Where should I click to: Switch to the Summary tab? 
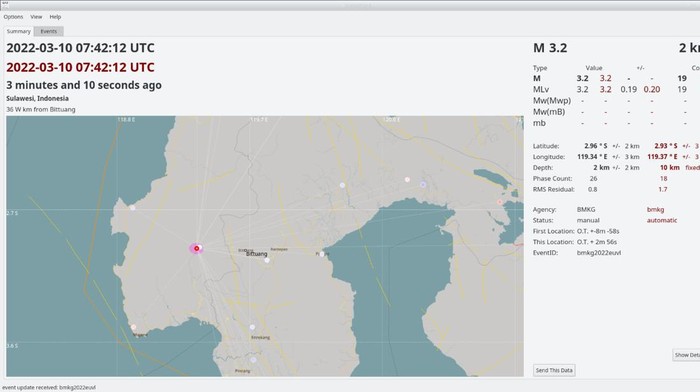(x=19, y=31)
